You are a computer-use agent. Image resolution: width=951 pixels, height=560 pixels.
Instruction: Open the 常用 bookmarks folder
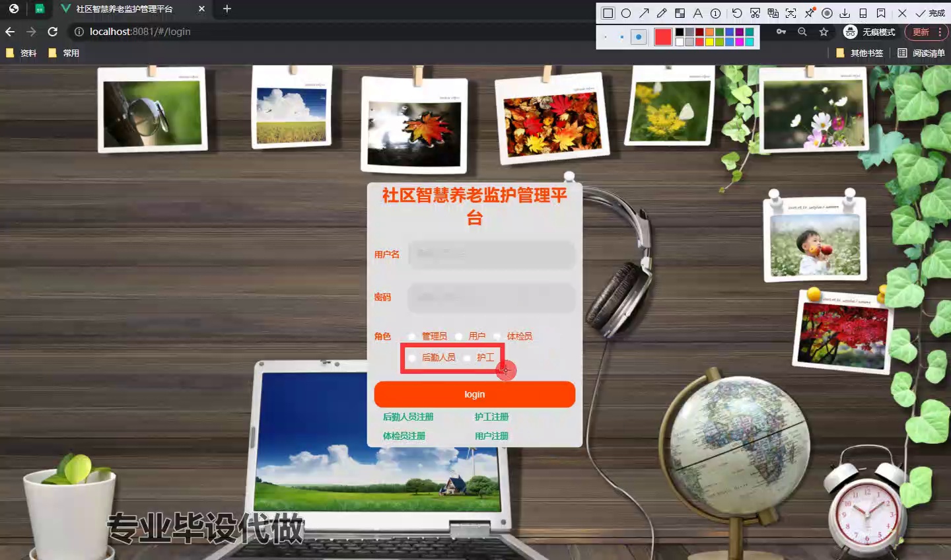pyautogui.click(x=64, y=53)
